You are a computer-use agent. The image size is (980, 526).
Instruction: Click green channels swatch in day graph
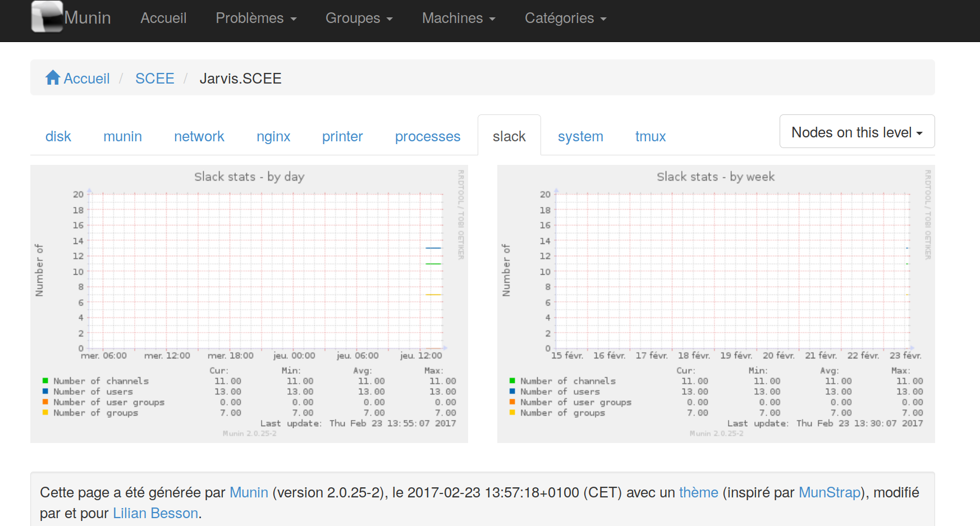tap(45, 381)
